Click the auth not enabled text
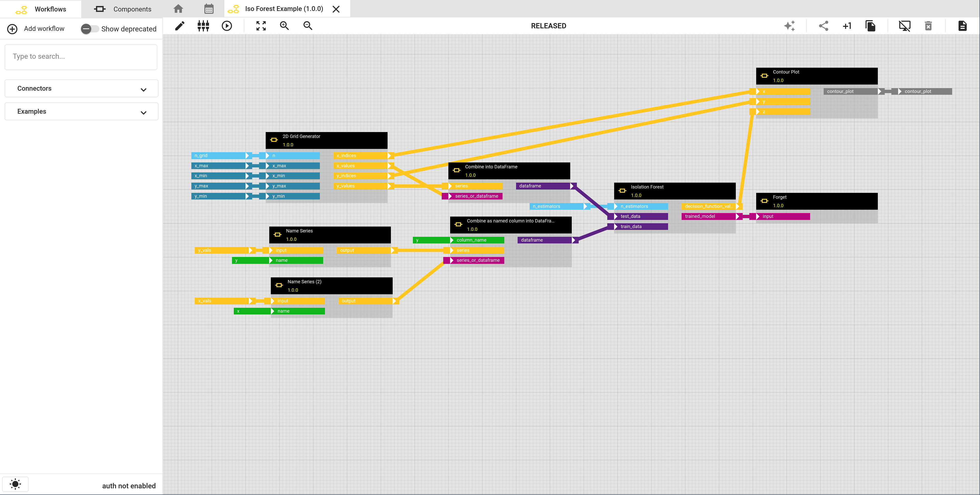 coord(129,486)
